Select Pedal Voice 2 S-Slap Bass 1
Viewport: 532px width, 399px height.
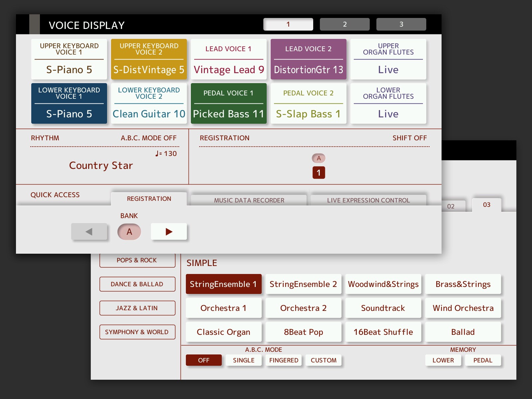tap(308, 103)
